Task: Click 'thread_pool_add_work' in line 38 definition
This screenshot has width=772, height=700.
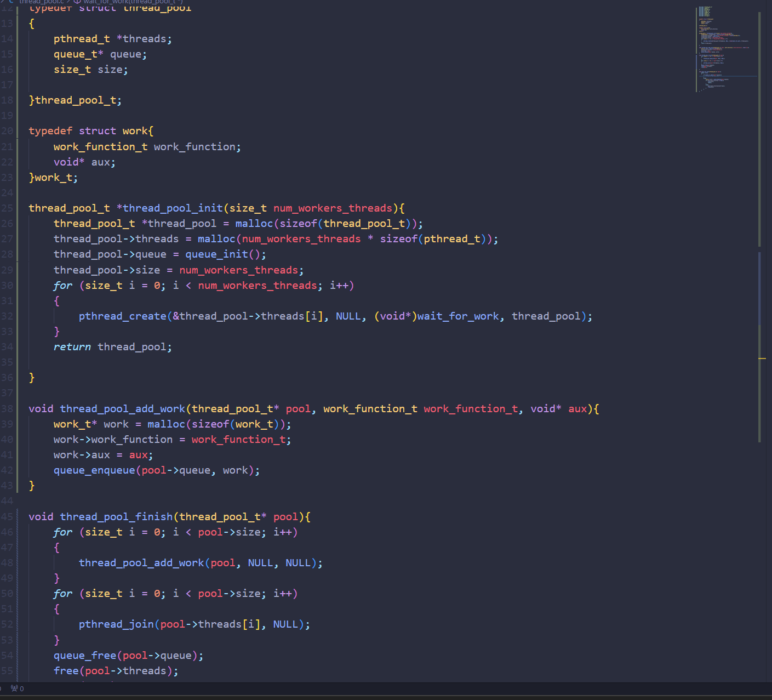Action: point(123,409)
